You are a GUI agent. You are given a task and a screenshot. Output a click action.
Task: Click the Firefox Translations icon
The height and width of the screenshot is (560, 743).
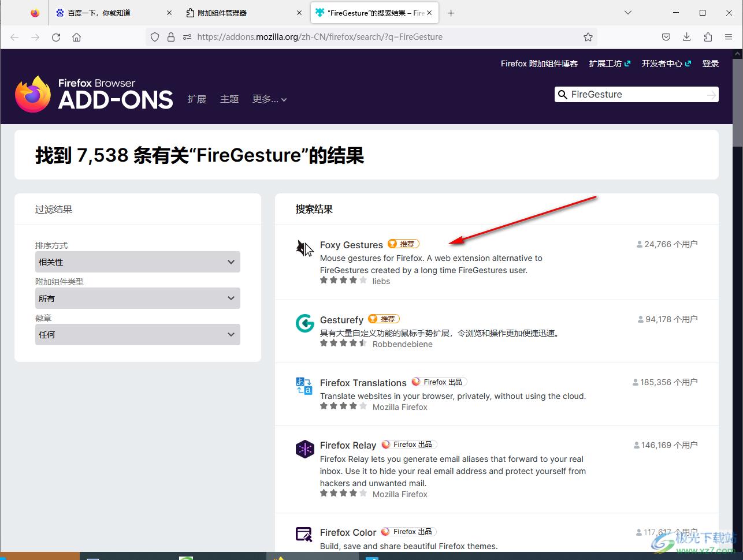pos(304,386)
